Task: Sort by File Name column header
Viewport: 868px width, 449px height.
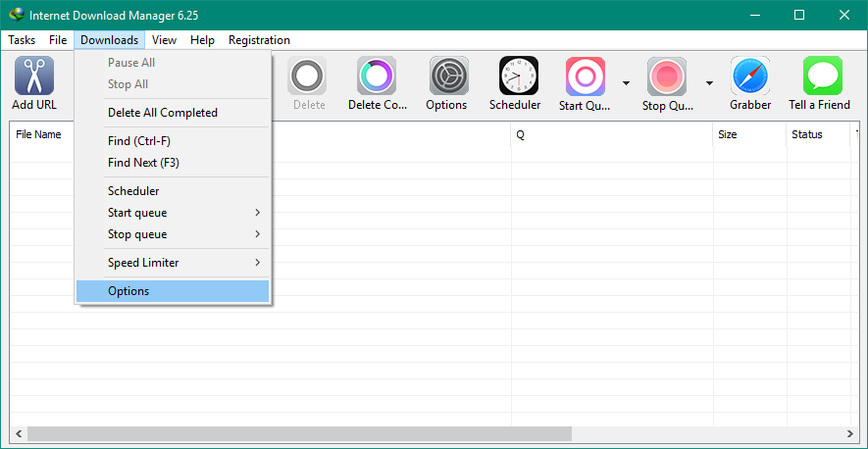Action: click(x=41, y=134)
